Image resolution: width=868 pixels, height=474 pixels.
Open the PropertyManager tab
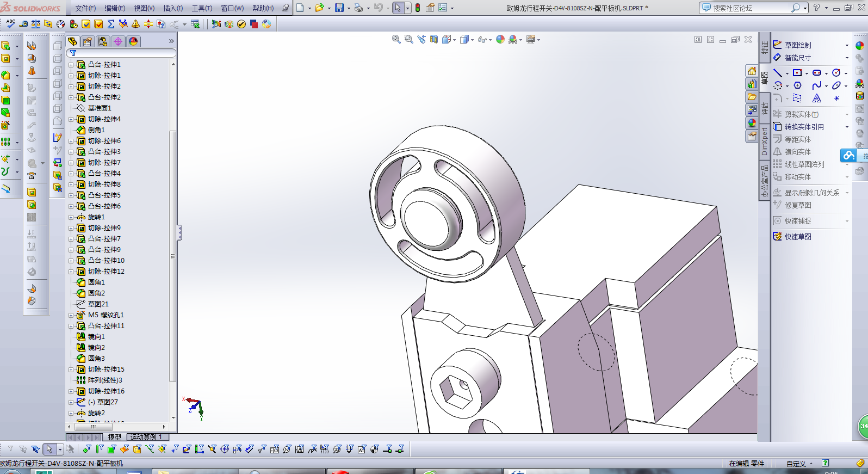pyautogui.click(x=88, y=41)
